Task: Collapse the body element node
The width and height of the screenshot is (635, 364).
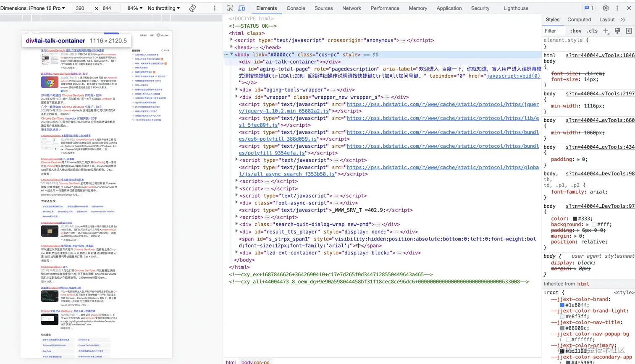Action: pyautogui.click(x=231, y=54)
